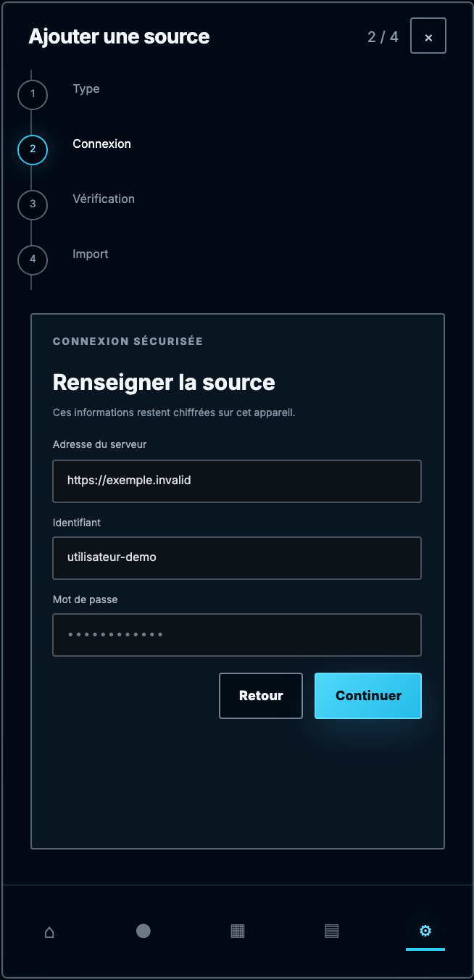Screen dimensions: 474x980
Task: Open the home icon in bottom navigation
Action: [49, 931]
